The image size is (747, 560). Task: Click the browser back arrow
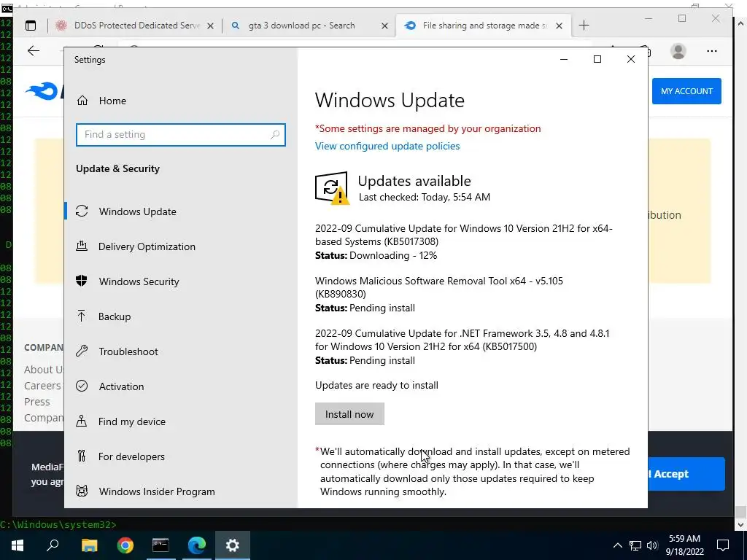pyautogui.click(x=34, y=51)
